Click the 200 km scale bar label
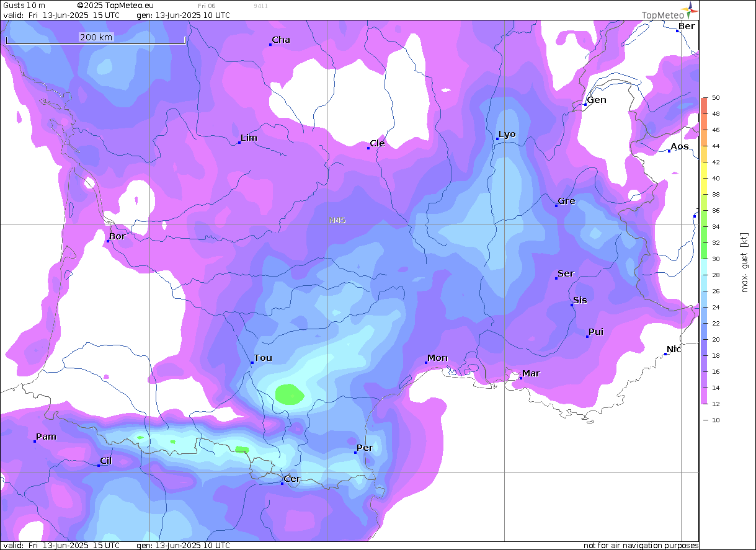This screenshot has height=550, width=756. (x=96, y=37)
